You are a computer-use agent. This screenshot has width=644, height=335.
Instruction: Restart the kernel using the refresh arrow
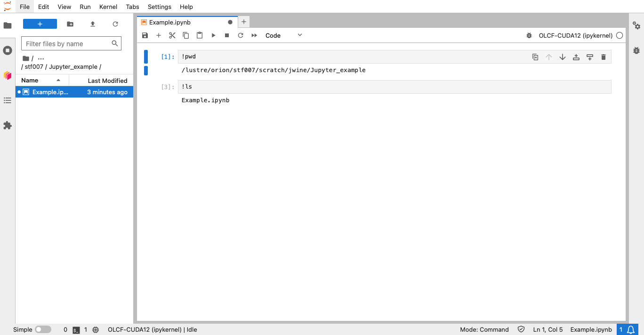[x=241, y=35]
